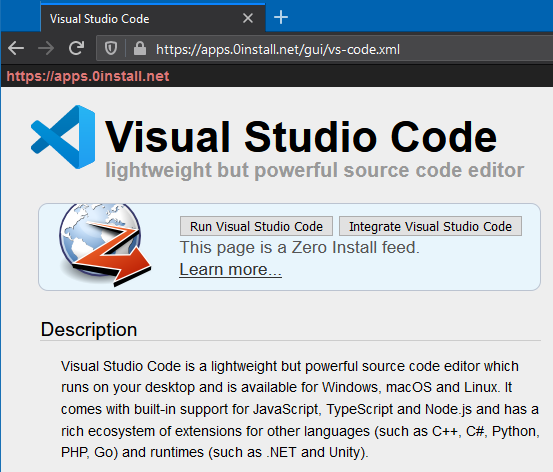
Task: Reload the page with refresh icon
Action: 76,48
